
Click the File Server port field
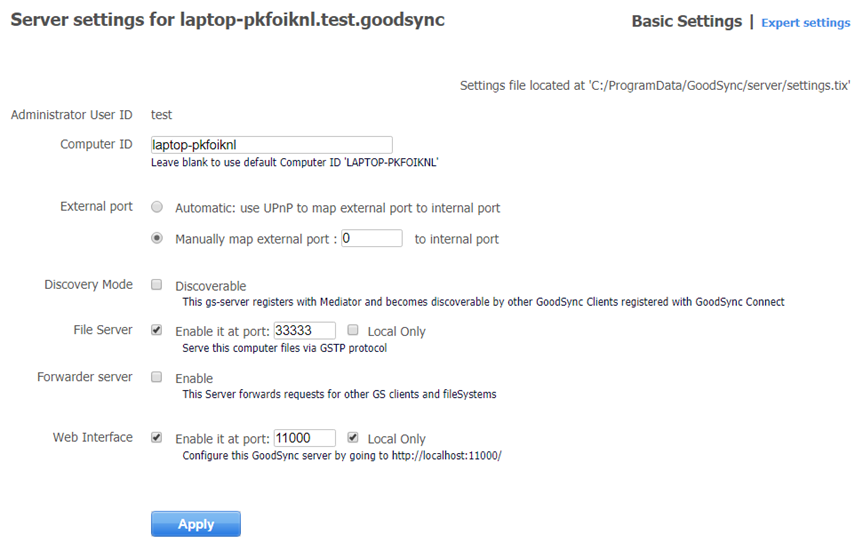point(304,331)
